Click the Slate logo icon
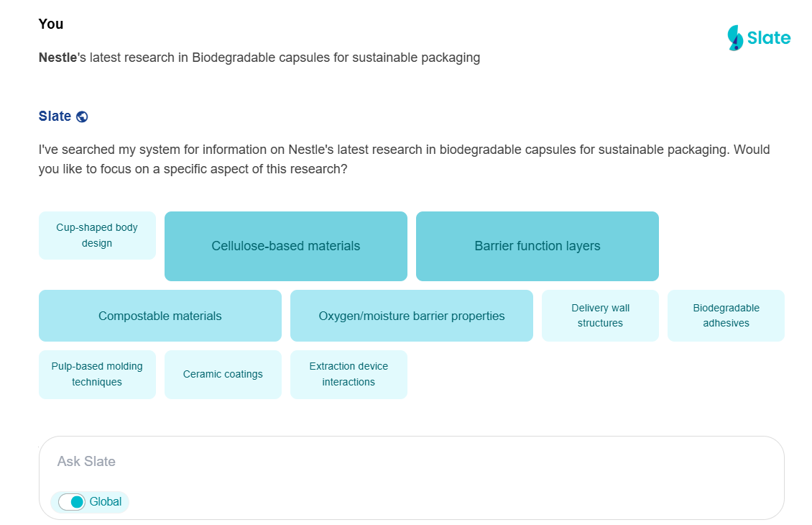 [x=734, y=38]
